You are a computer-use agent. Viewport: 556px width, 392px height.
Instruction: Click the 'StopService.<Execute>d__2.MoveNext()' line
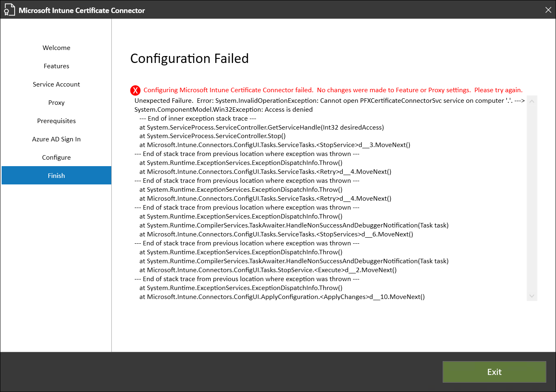pos(268,270)
